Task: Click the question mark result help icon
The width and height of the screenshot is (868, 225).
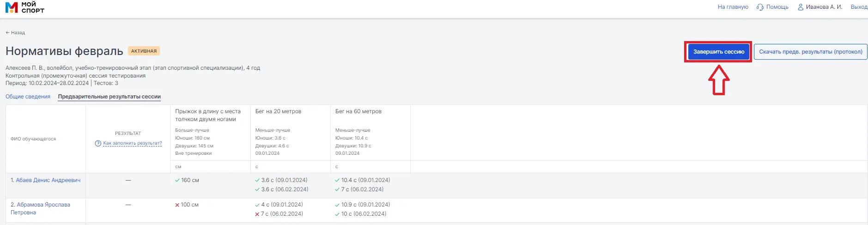Action: pos(98,143)
